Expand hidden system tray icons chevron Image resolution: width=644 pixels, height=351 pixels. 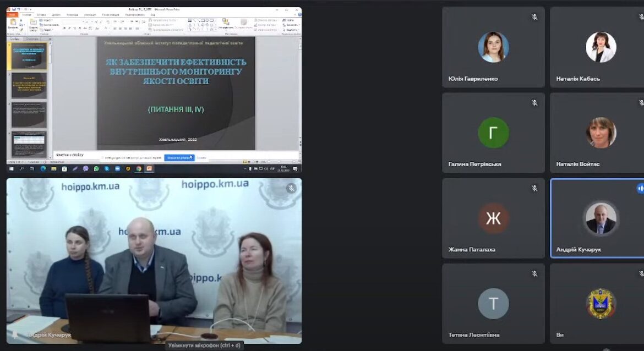pos(245,169)
